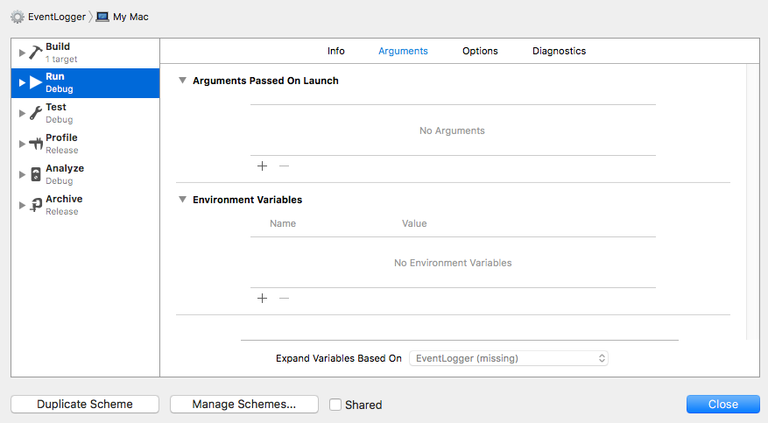Collapse the Environment Variables section

coord(182,200)
